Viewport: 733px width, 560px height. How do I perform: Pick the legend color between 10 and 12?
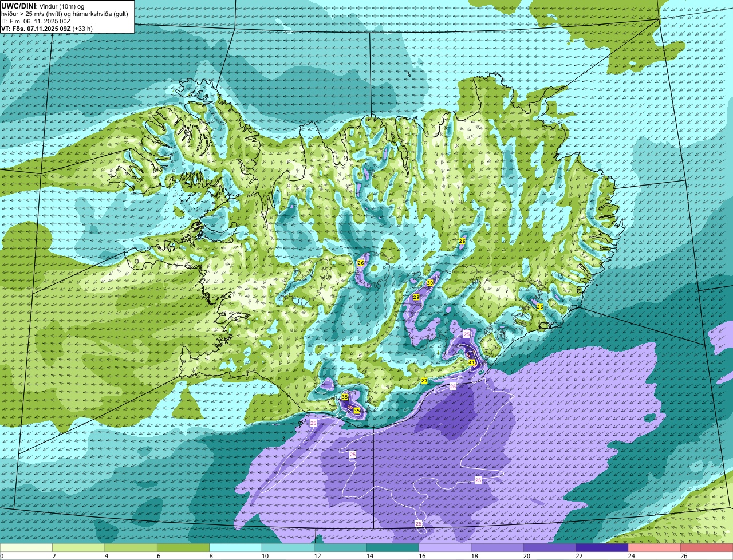(x=288, y=547)
